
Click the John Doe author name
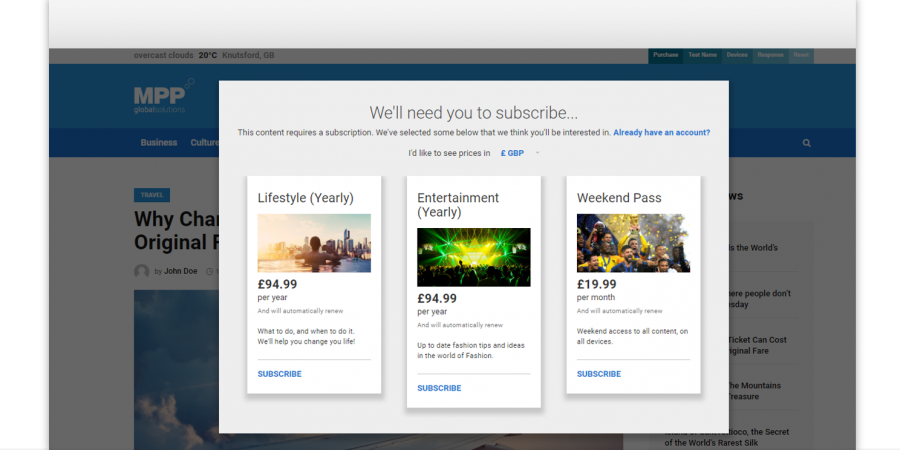tap(181, 271)
